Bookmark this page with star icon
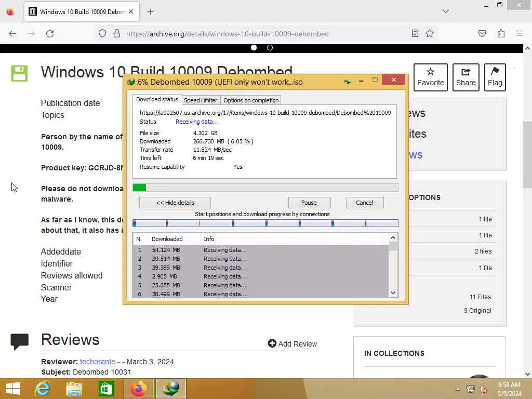 pyautogui.click(x=430, y=33)
